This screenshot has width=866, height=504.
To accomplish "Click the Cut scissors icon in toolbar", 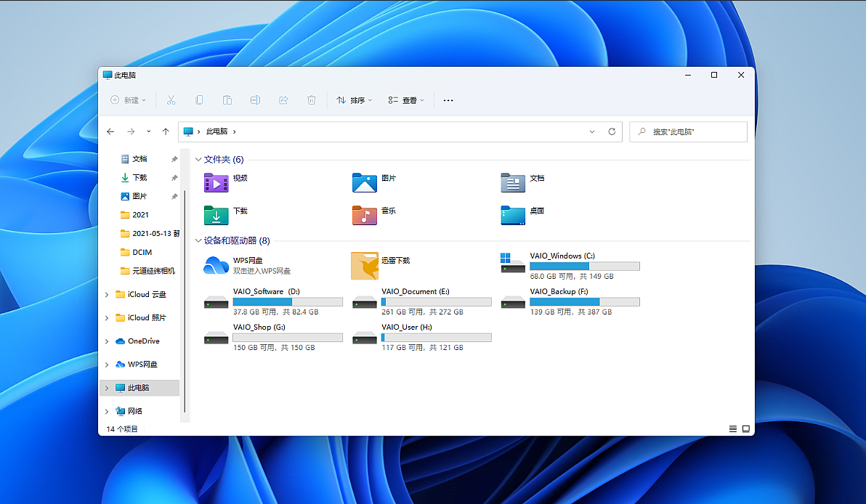I will [x=171, y=100].
